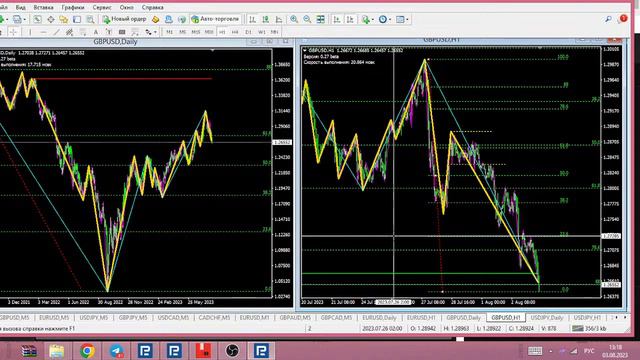
Task: Select the Text Label tool
Action: pyautogui.click(x=109, y=32)
